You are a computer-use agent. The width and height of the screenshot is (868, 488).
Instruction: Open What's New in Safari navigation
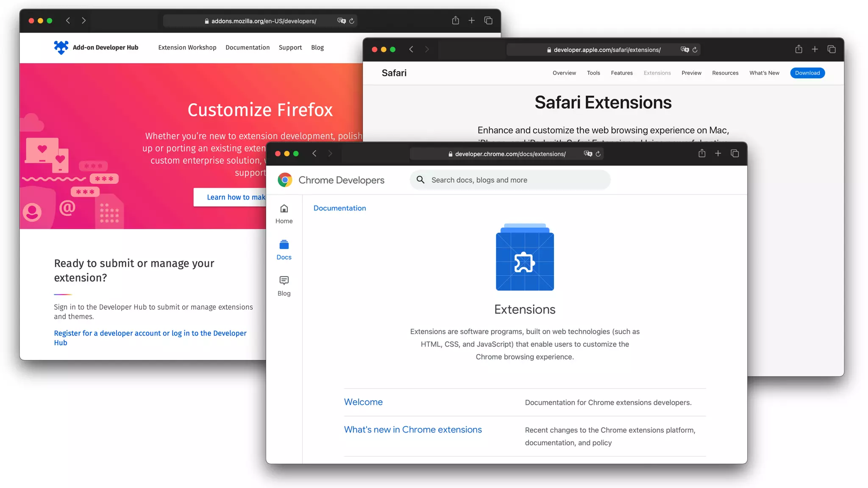click(x=764, y=73)
